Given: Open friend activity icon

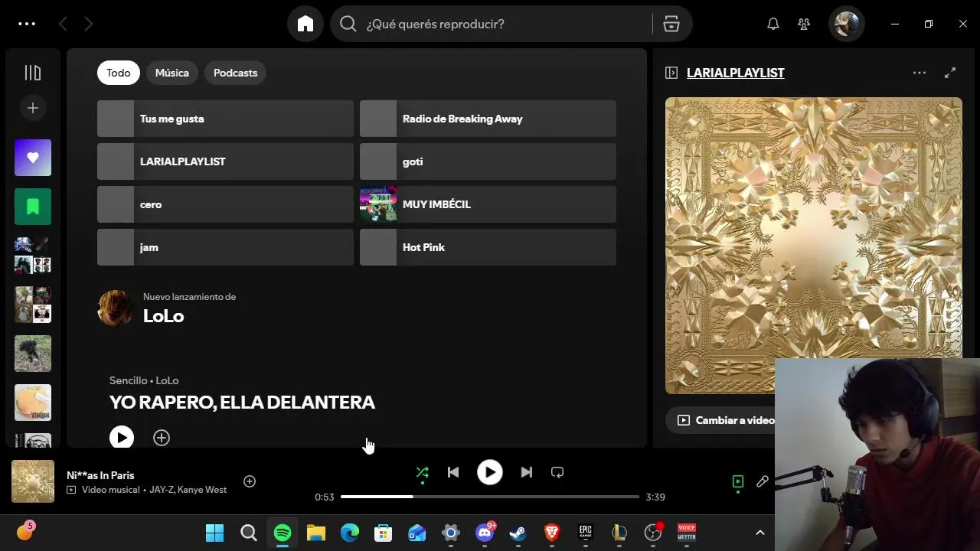Looking at the screenshot, I should point(804,24).
